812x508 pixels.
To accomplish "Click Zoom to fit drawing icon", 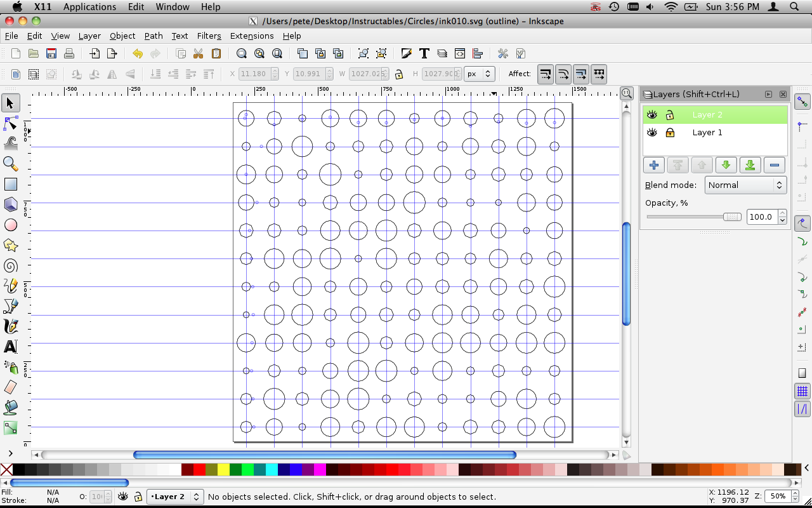I will tap(259, 53).
